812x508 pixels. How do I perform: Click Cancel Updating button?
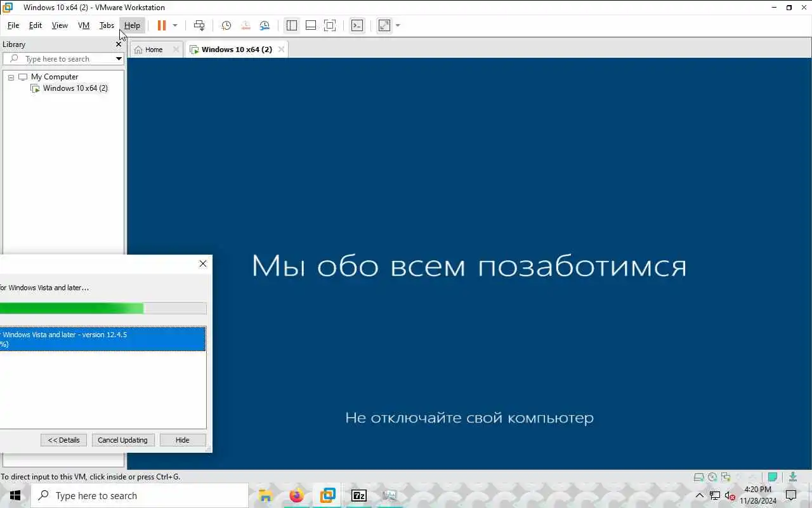pyautogui.click(x=122, y=440)
